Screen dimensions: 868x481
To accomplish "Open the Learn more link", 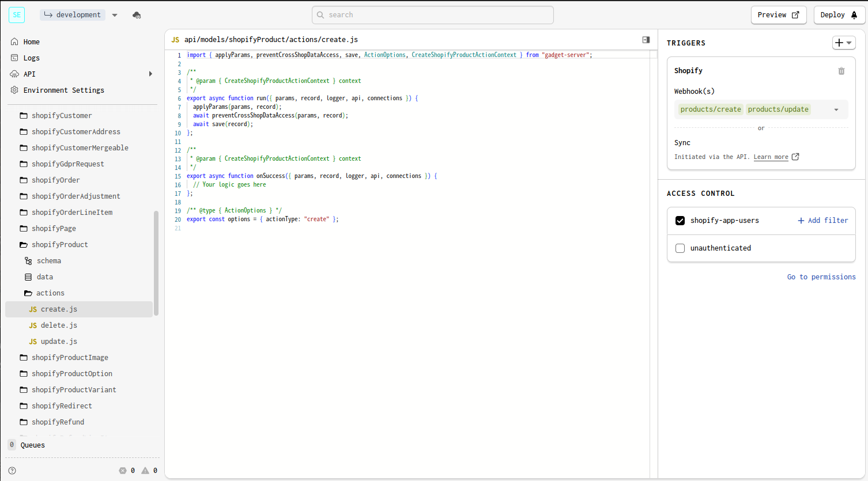I will click(x=771, y=157).
